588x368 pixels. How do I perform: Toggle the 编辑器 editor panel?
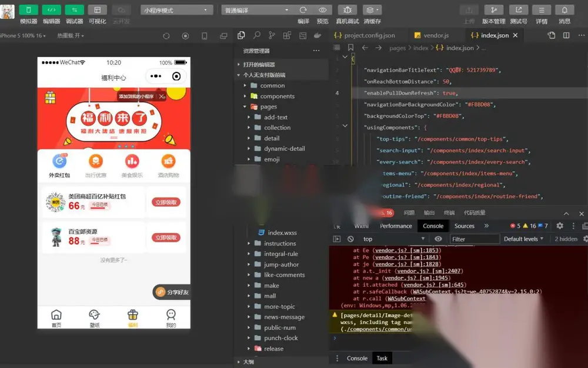[x=51, y=10]
